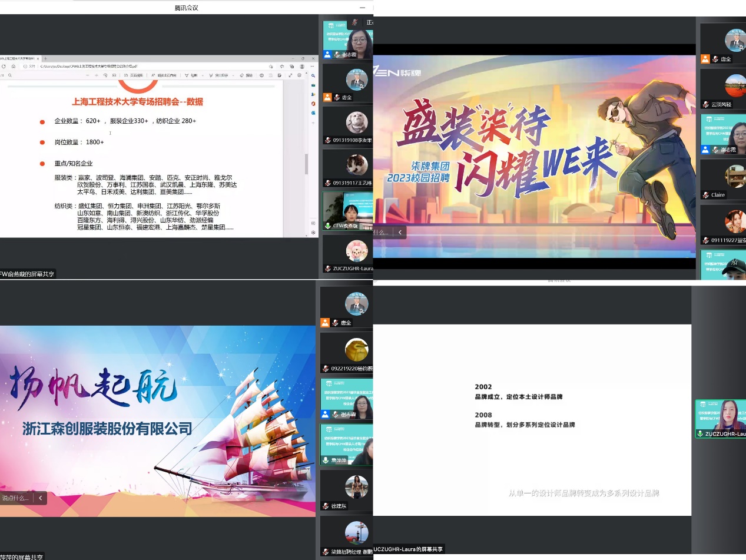The width and height of the screenshot is (746, 560).
Task: Select participant 徐建东 avatar tile
Action: [347, 490]
